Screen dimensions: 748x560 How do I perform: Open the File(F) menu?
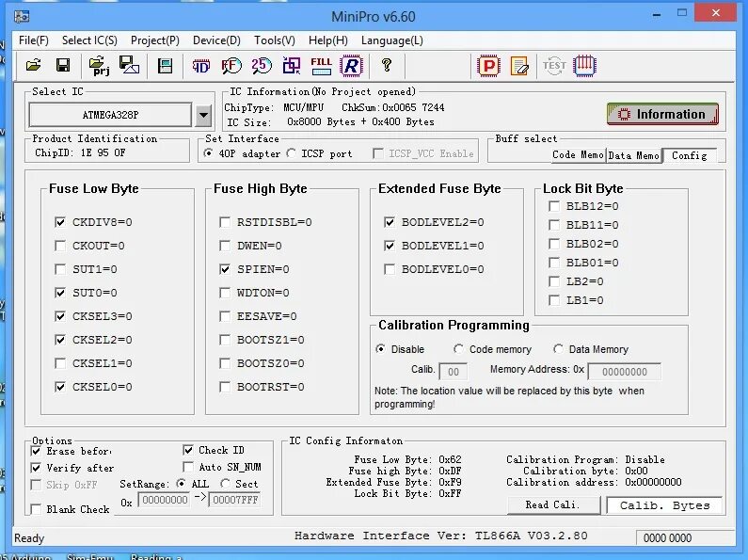33,40
